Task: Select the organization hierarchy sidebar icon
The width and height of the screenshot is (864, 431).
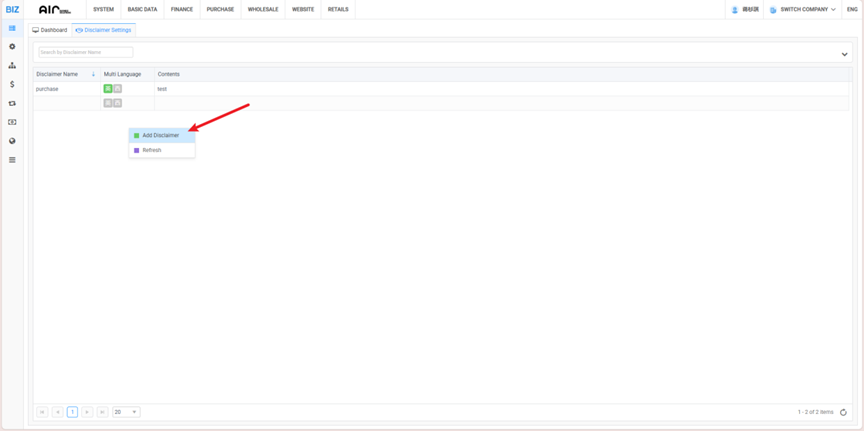Action: pos(12,66)
